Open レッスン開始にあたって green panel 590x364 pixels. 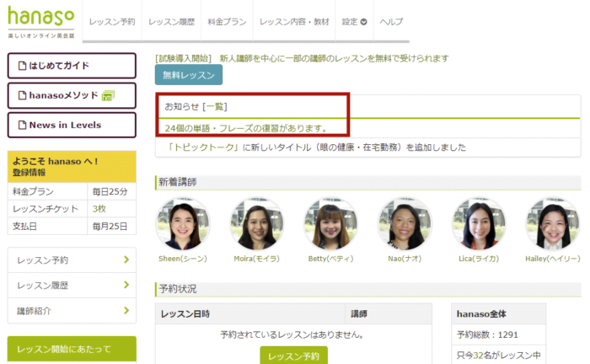coord(72,349)
